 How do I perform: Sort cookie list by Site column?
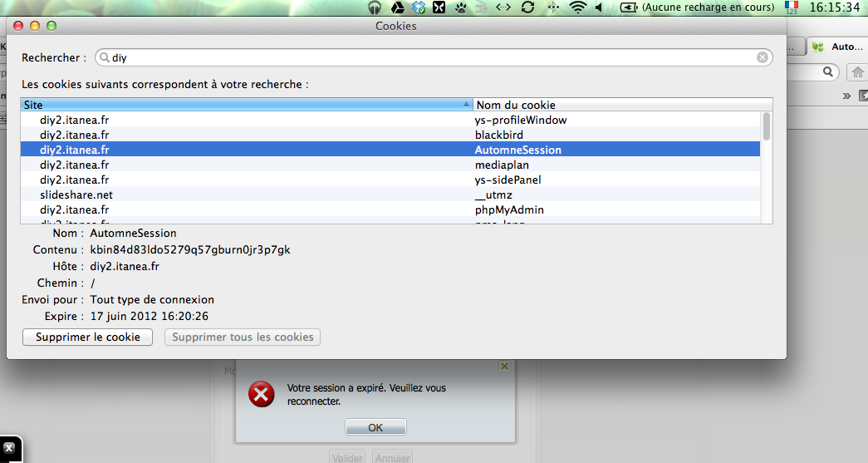coord(246,105)
